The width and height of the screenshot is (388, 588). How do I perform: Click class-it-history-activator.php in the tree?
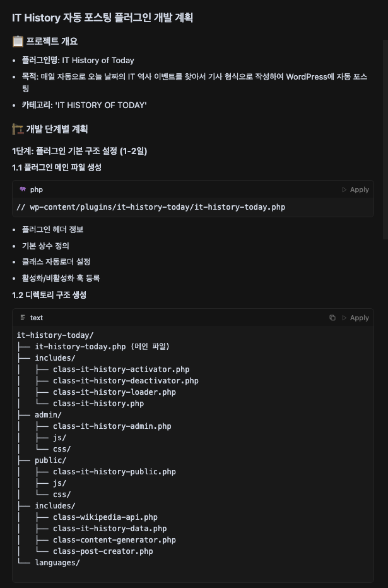pyautogui.click(x=121, y=369)
